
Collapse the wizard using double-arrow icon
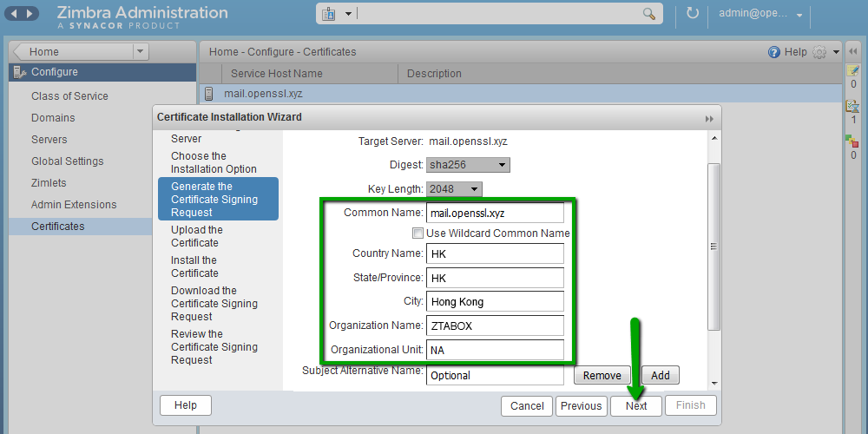[709, 118]
